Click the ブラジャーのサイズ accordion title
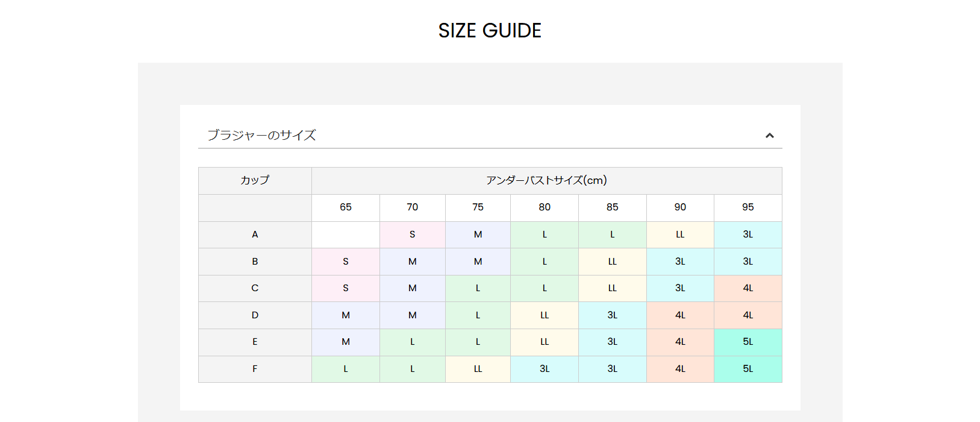This screenshot has height=422, width=980. pyautogui.click(x=261, y=135)
